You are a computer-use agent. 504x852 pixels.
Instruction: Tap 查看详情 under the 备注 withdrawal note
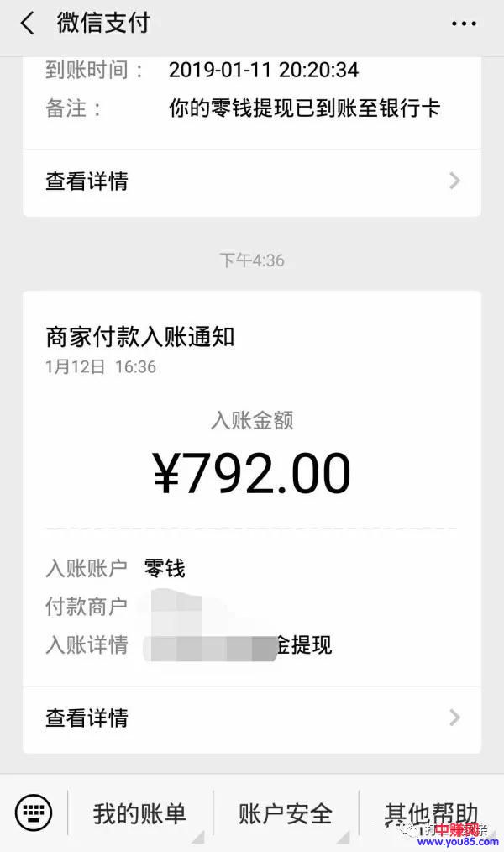[x=87, y=181]
